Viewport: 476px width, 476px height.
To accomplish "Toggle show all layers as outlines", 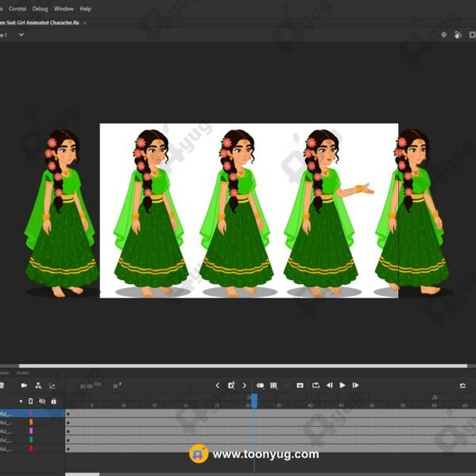I will (31, 401).
